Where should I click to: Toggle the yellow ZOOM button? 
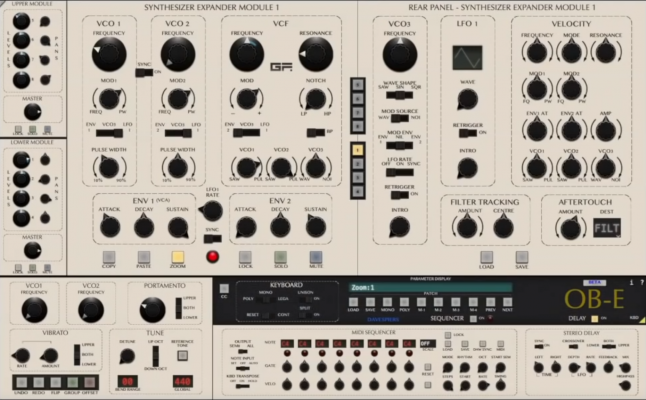[x=178, y=257]
